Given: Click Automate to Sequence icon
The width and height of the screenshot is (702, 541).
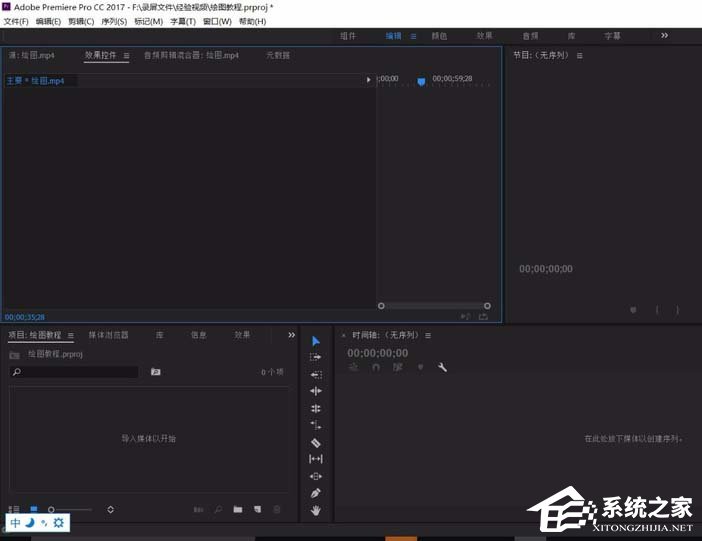Looking at the screenshot, I should (x=198, y=510).
